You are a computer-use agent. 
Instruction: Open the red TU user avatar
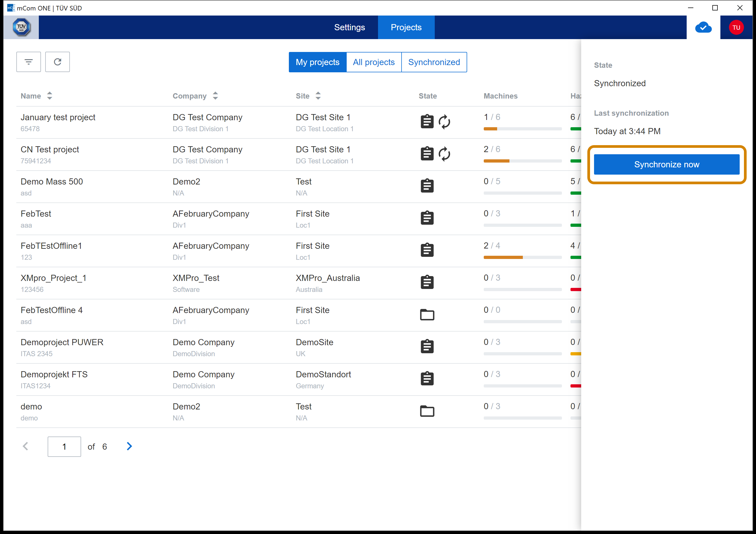[736, 28]
